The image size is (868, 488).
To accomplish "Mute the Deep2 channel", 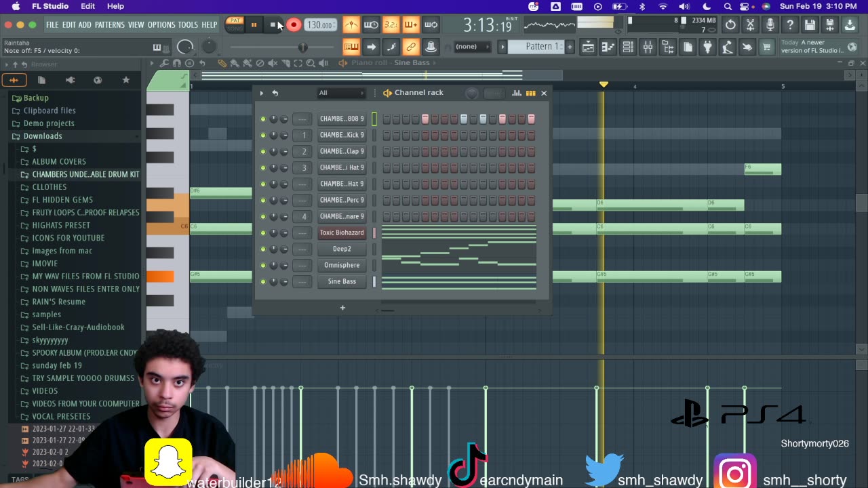I will [263, 249].
